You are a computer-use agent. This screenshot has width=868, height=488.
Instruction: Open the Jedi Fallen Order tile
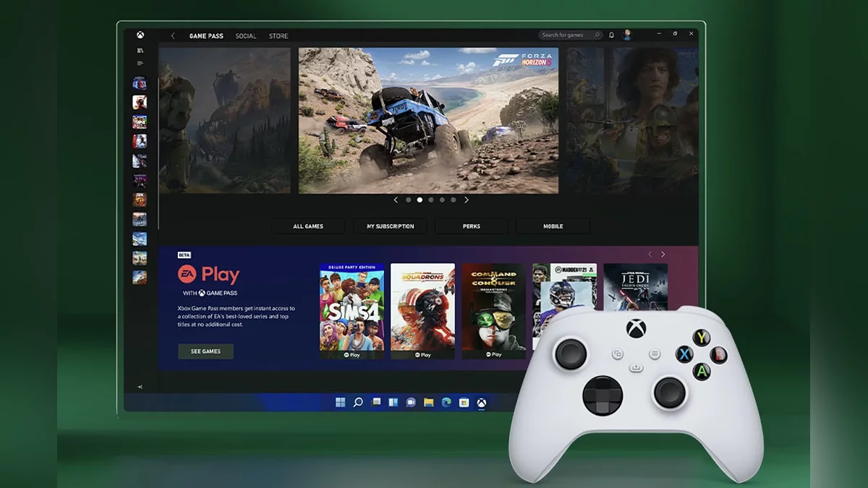tap(635, 287)
